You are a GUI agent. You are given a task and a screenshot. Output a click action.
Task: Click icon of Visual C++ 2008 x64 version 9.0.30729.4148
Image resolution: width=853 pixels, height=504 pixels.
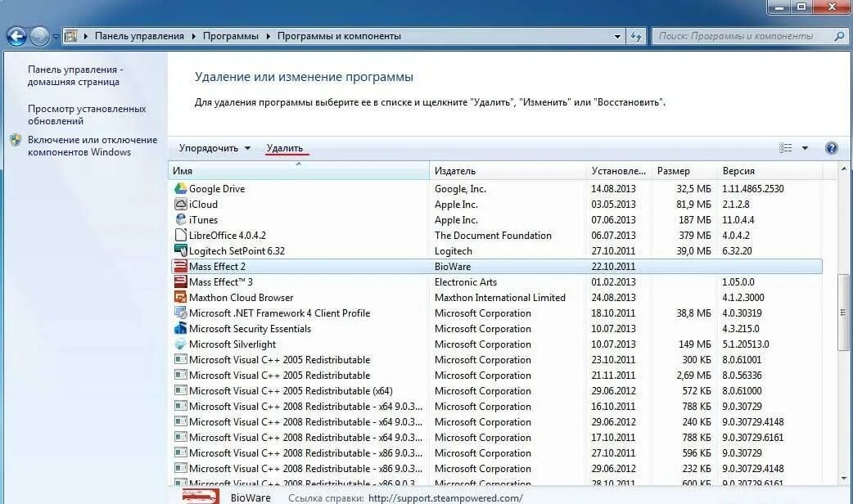click(181, 421)
